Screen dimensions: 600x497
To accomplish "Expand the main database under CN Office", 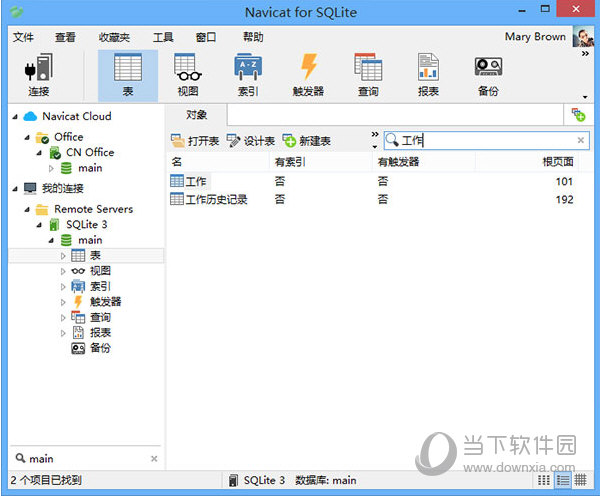I will pyautogui.click(x=51, y=168).
